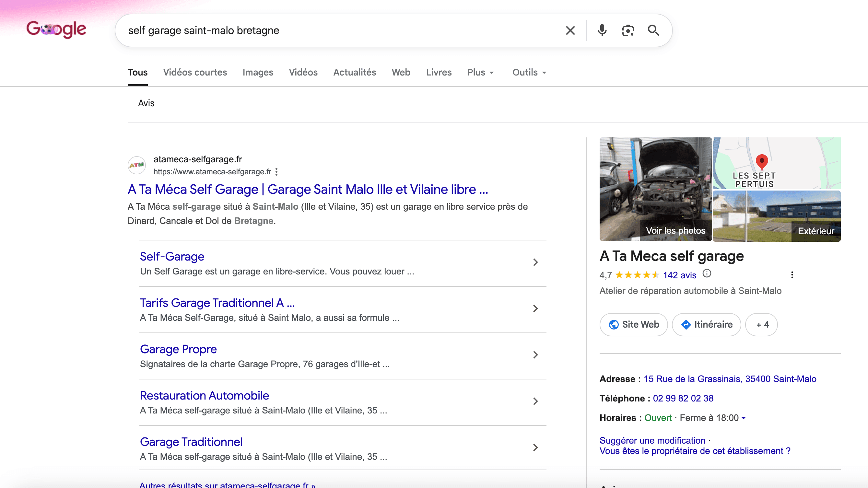Expand the chevron on the Garage Traditionnel row
This screenshot has height=488, width=868.
point(535,447)
